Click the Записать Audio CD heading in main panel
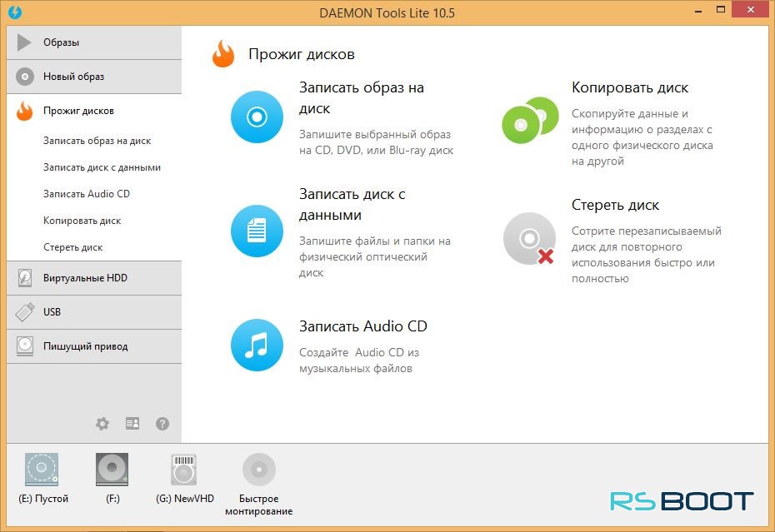The width and height of the screenshot is (775, 532). (363, 326)
